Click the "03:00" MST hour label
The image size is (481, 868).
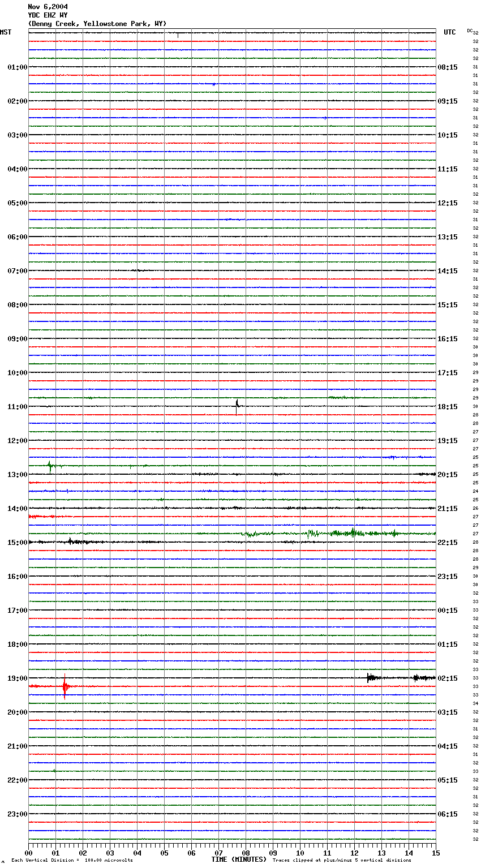pyautogui.click(x=18, y=135)
